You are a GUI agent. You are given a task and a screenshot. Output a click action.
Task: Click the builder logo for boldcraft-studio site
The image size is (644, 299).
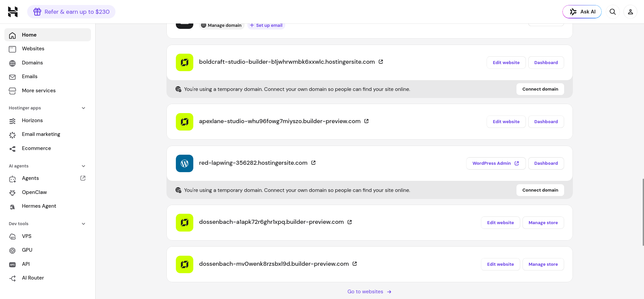[185, 62]
